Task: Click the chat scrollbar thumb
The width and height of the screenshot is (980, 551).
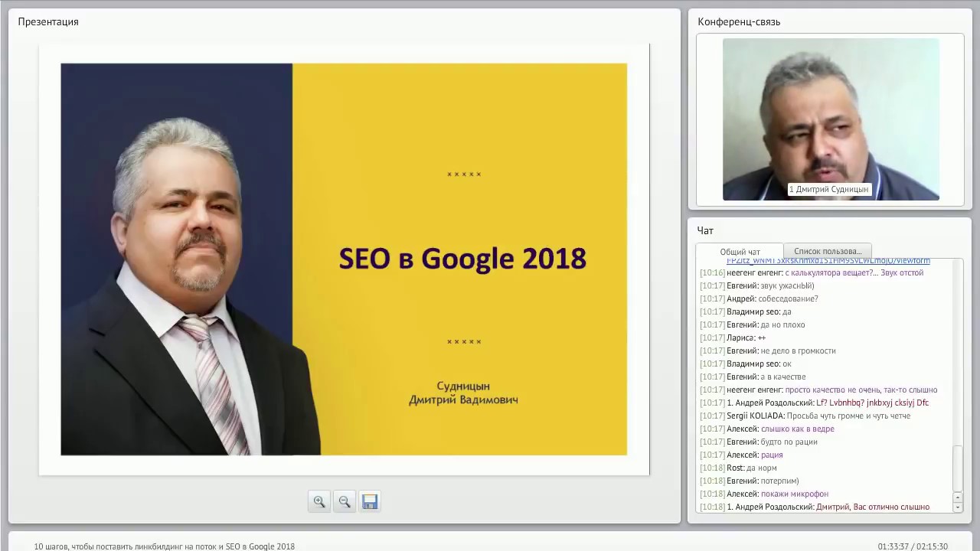Action: (957, 468)
